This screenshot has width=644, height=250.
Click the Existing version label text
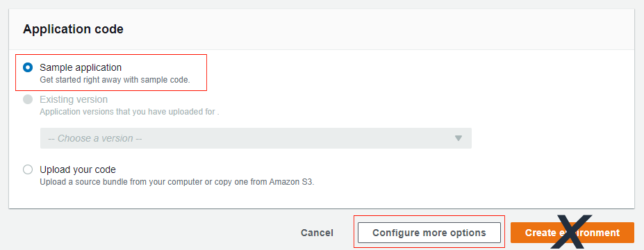(x=74, y=99)
